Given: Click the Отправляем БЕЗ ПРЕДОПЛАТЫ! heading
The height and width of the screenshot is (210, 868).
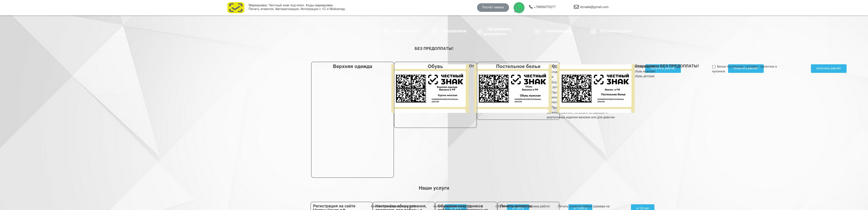Looking at the screenshot, I should pos(666,66).
